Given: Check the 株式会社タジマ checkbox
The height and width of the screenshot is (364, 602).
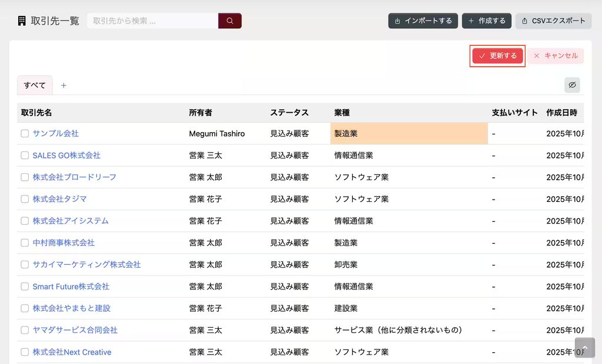Looking at the screenshot, I should coord(25,199).
